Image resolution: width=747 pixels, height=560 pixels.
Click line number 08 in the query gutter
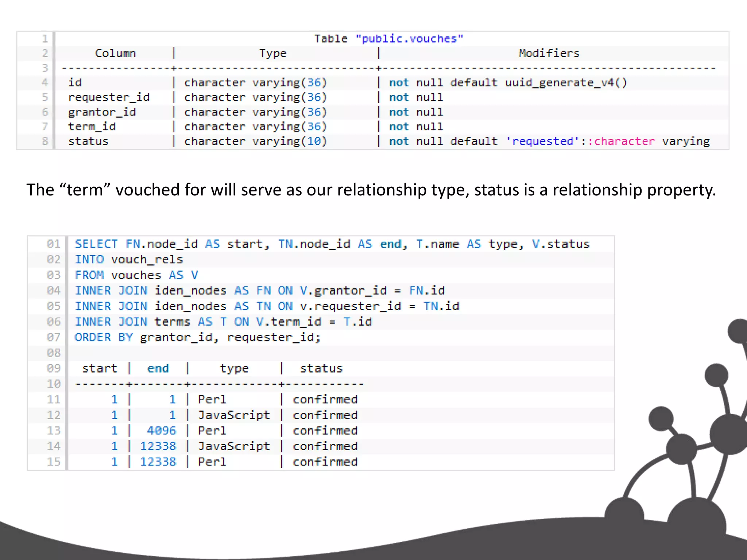54,353
